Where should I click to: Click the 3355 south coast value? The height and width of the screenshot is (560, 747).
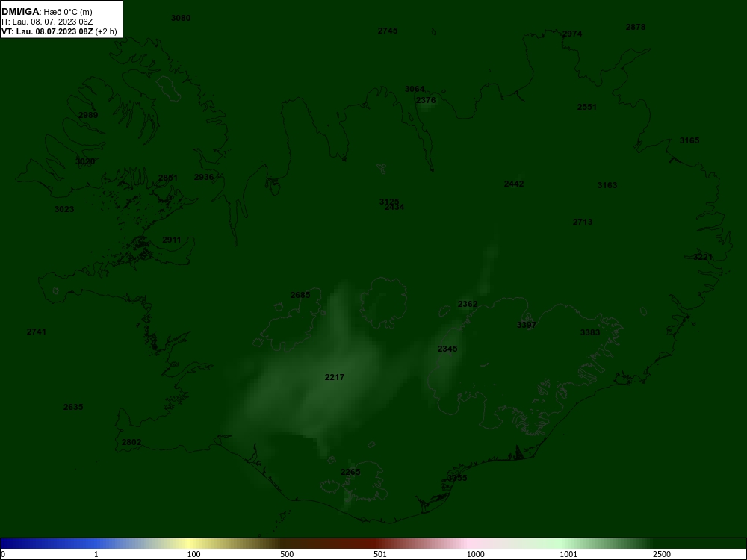pyautogui.click(x=457, y=478)
